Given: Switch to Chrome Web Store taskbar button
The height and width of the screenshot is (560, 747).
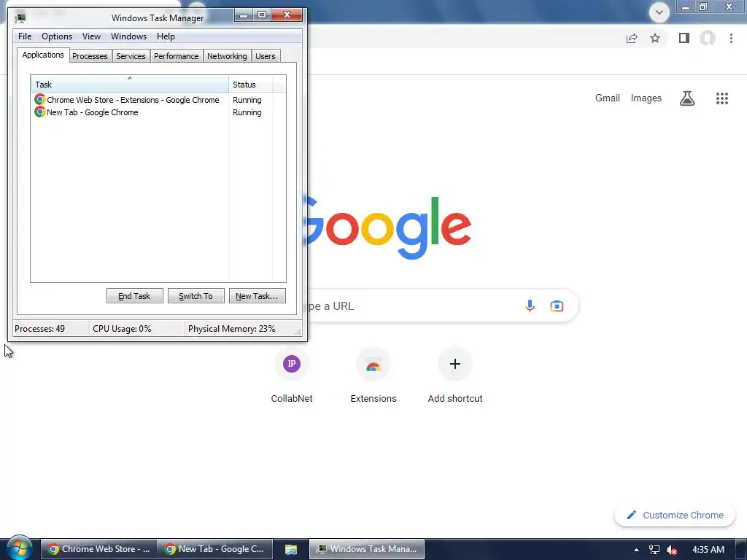Looking at the screenshot, I should click(x=98, y=549).
